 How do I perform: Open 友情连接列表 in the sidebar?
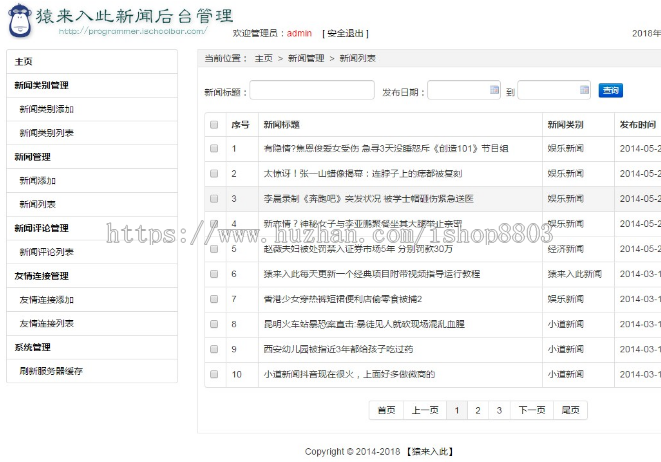pyautogui.click(x=46, y=323)
